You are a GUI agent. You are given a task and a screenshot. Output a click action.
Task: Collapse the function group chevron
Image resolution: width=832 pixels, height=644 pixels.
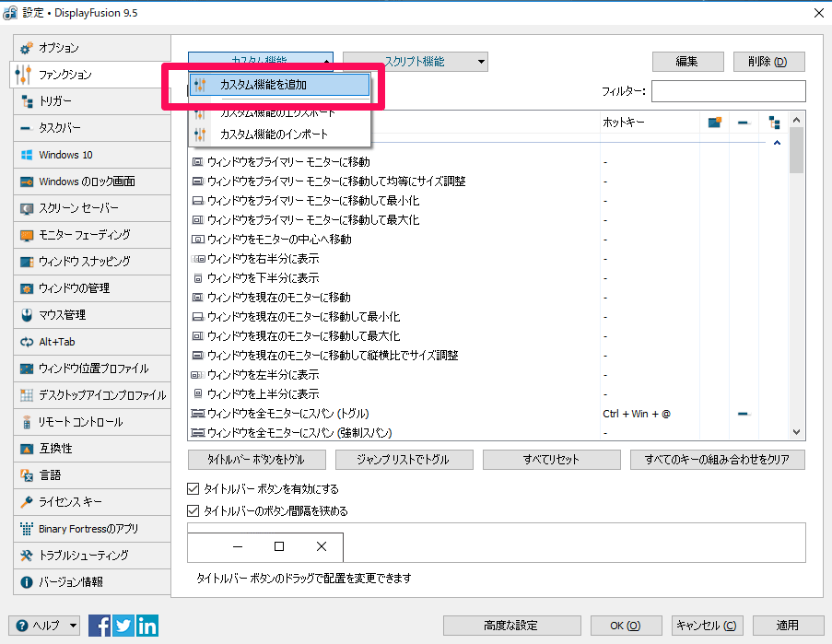[777, 143]
